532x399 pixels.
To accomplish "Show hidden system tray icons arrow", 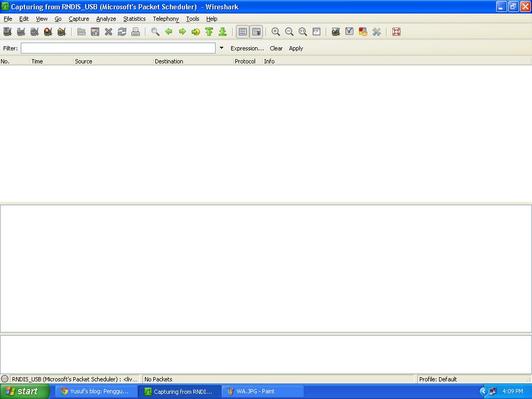I will 483,392.
